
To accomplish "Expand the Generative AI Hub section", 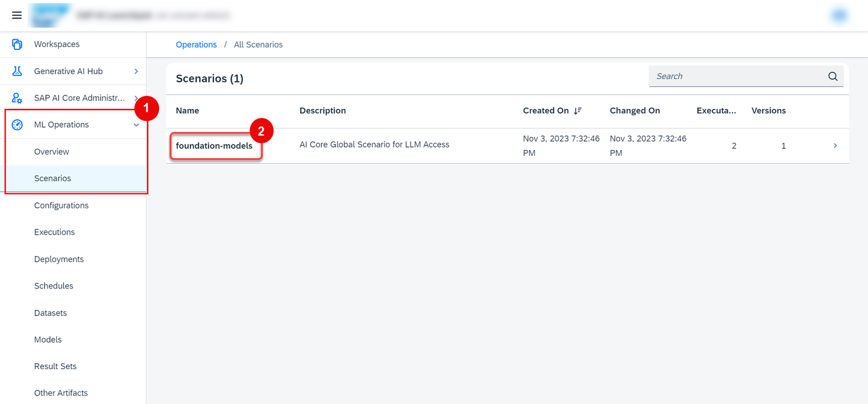I will pos(136,71).
